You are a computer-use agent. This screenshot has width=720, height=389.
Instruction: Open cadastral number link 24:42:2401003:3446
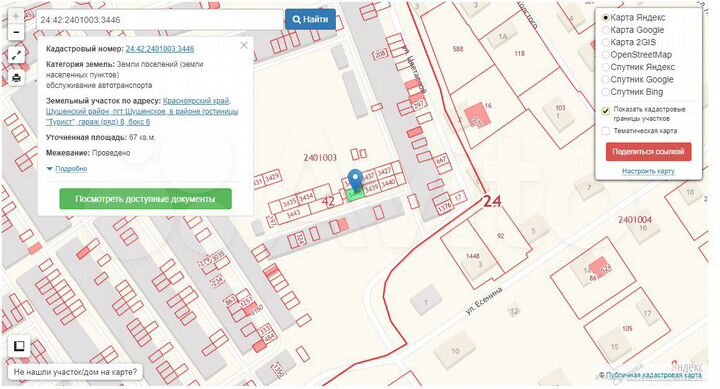[160, 49]
